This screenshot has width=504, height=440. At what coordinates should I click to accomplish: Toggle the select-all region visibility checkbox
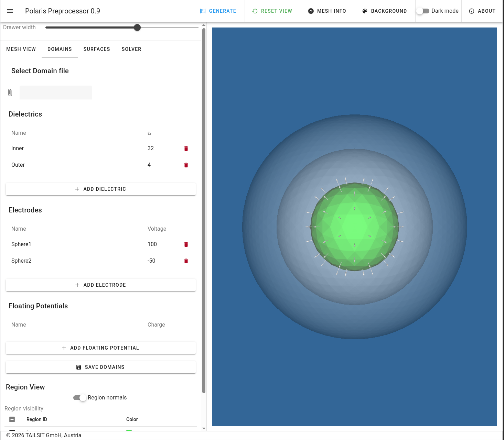pos(12,419)
